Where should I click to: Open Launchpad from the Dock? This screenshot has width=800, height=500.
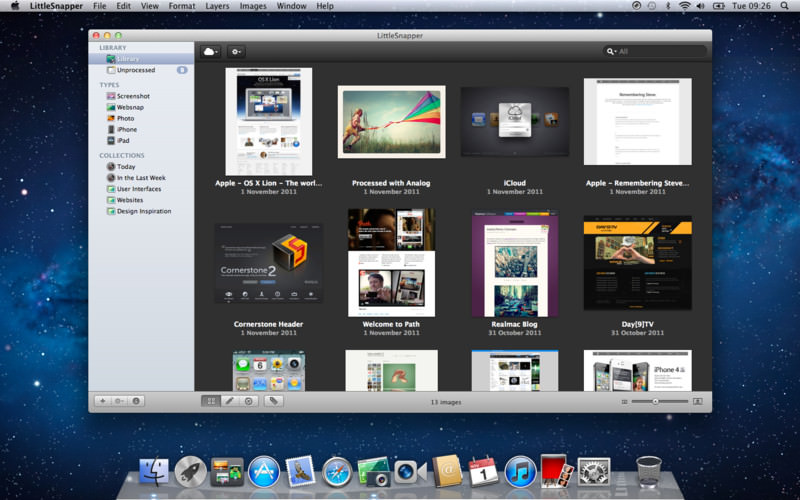(190, 471)
